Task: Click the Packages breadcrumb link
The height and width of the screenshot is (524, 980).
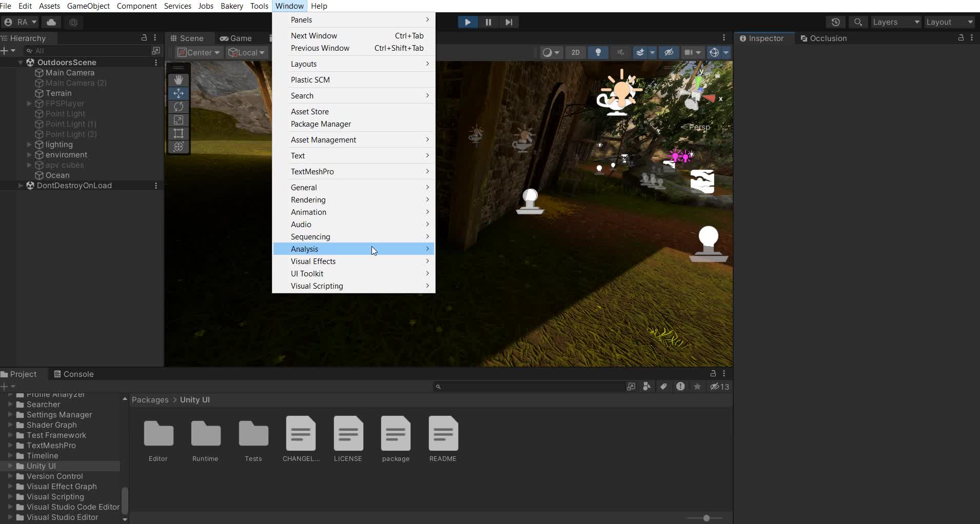Action: point(150,399)
